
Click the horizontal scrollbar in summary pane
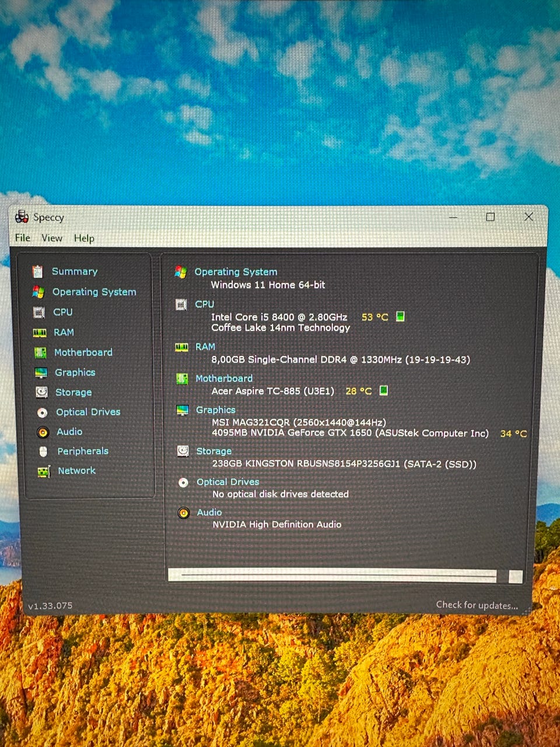(x=332, y=575)
